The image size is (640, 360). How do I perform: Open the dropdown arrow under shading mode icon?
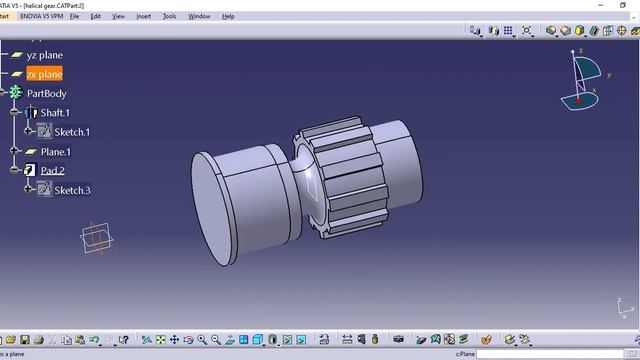279,345
